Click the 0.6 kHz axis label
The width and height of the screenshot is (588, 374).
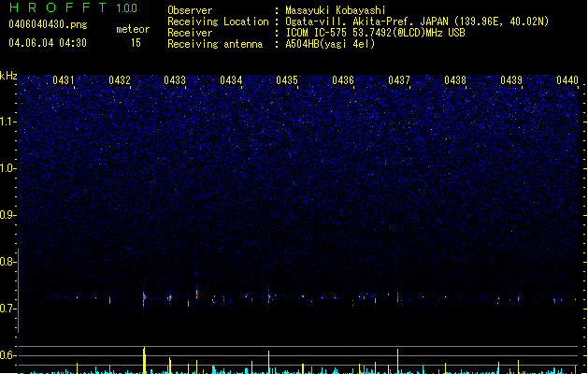[x=8, y=355]
